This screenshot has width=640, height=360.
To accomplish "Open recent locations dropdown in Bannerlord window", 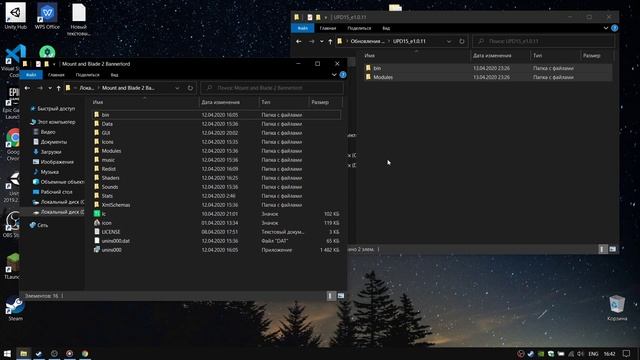I will [50, 88].
